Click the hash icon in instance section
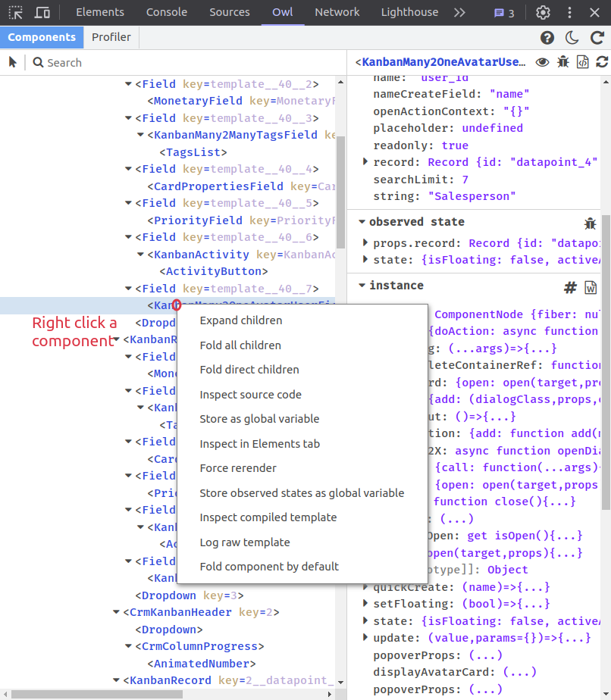Screen dimensions: 611x700 pos(571,287)
